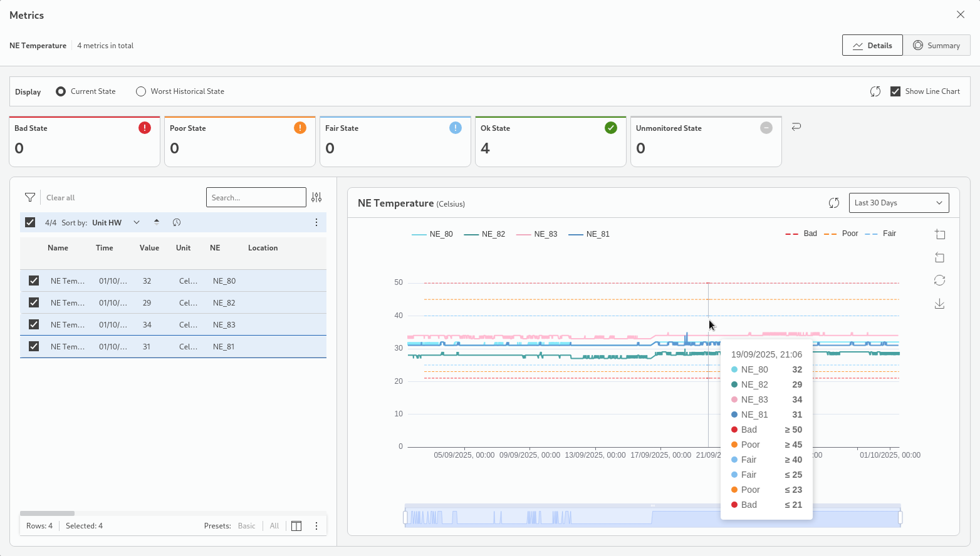Click the download chart icon
The width and height of the screenshot is (980, 556).
pyautogui.click(x=939, y=304)
